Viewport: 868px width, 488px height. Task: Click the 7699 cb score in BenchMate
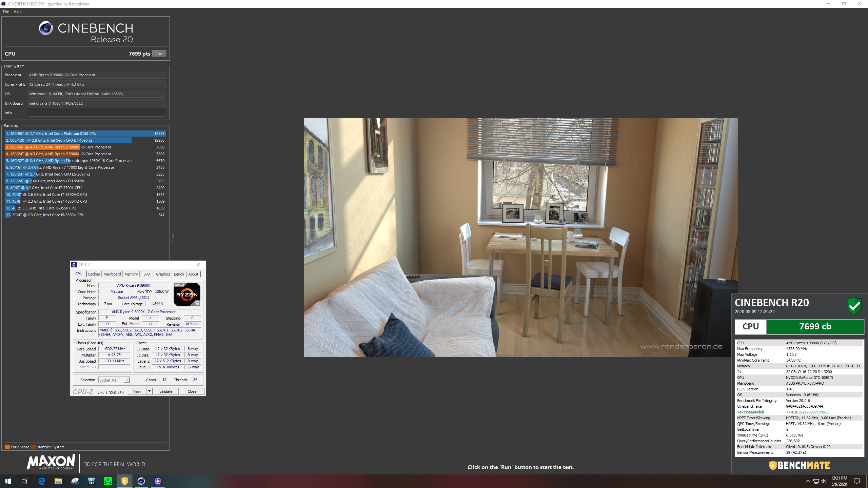(x=815, y=327)
